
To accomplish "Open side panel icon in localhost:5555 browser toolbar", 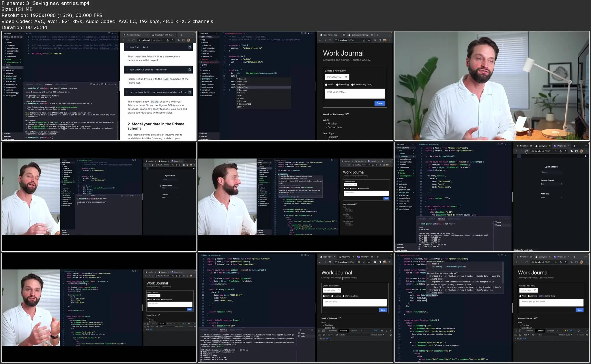I will (x=576, y=151).
